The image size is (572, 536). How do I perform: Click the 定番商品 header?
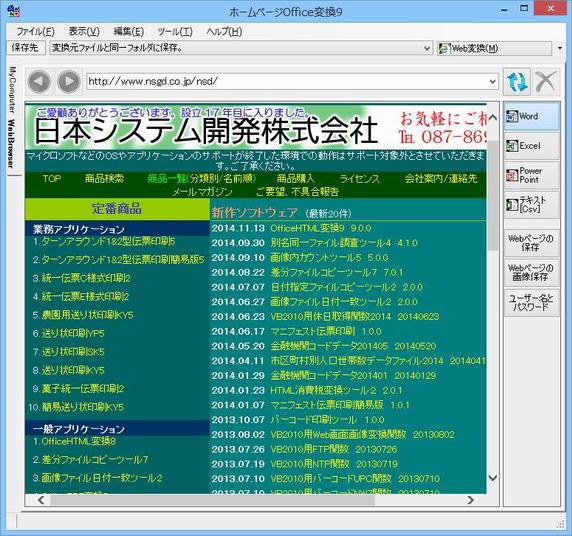click(x=117, y=209)
